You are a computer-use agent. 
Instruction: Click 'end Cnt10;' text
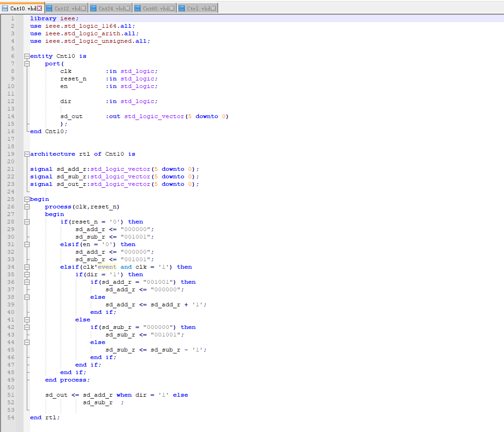tap(48, 132)
